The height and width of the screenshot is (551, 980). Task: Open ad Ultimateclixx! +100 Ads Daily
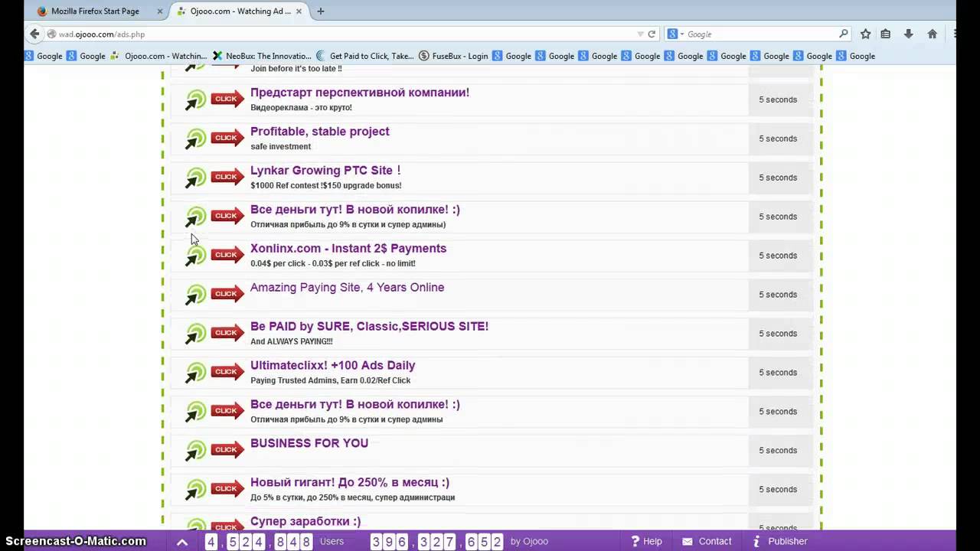pos(333,366)
